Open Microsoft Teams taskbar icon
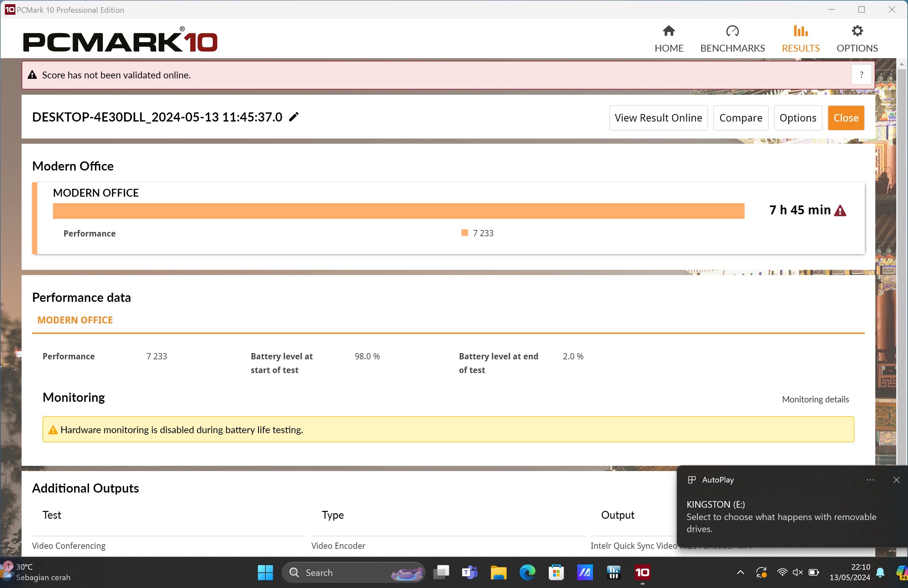Image resolution: width=908 pixels, height=588 pixels. tap(470, 572)
